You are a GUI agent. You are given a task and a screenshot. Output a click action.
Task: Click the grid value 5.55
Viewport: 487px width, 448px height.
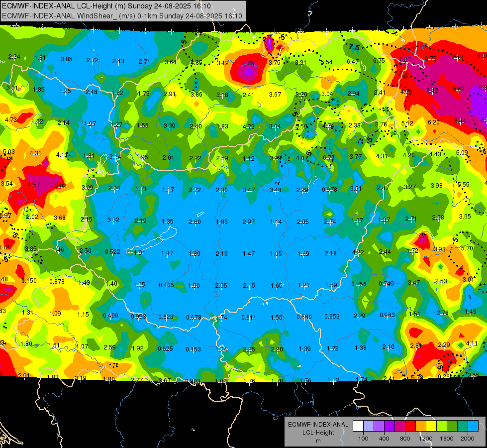pos(464,184)
